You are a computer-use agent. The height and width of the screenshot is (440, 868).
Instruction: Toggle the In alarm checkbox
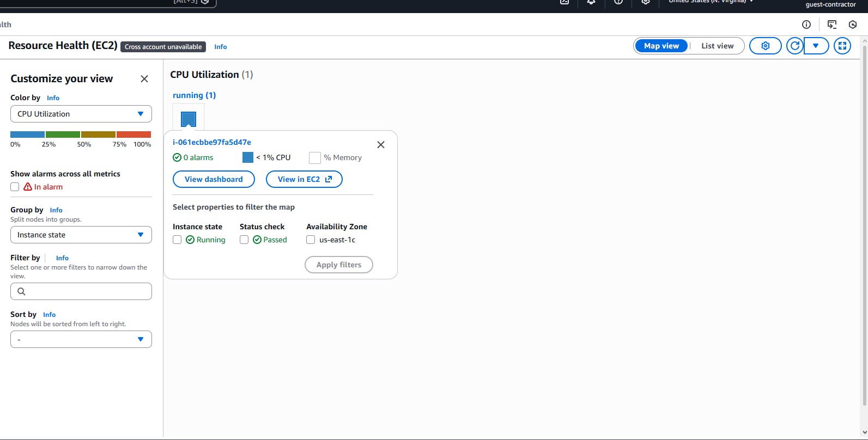click(15, 187)
